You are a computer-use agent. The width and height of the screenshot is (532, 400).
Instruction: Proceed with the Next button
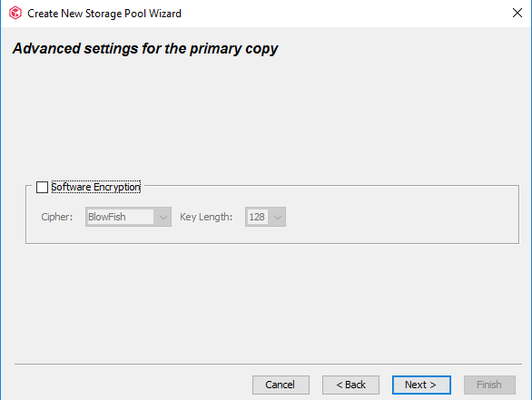[x=421, y=385]
